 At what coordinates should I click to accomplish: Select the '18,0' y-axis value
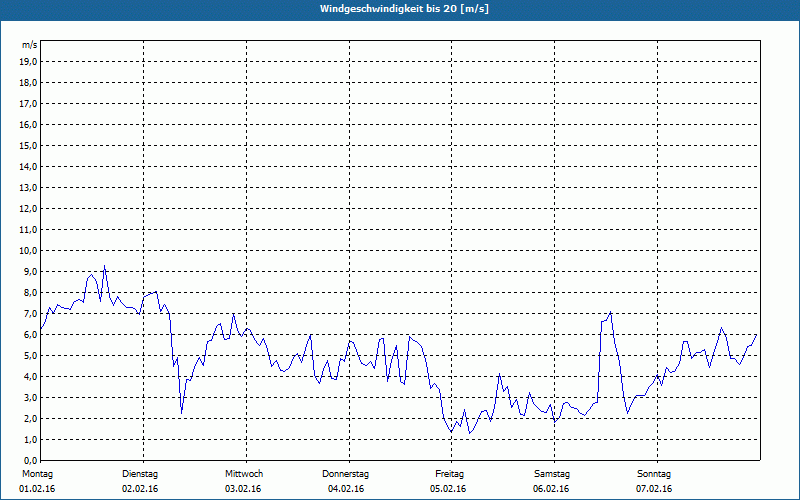[x=29, y=83]
